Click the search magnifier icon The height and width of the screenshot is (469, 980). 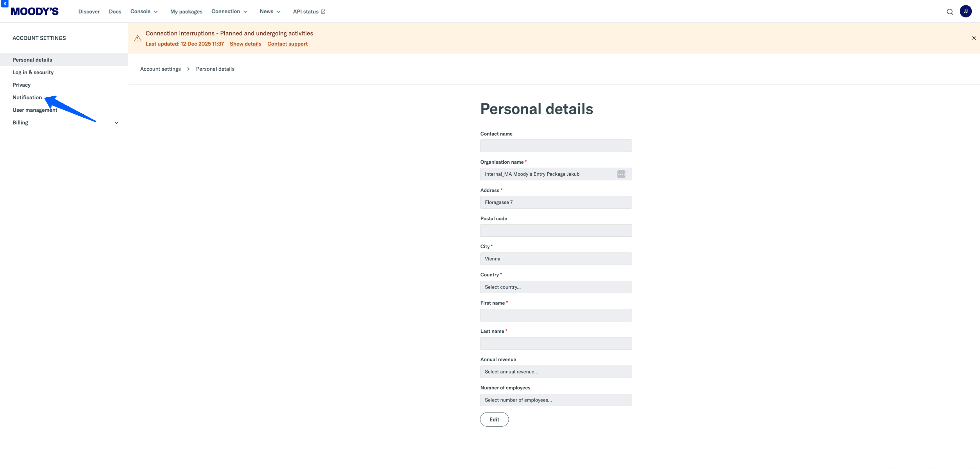click(950, 12)
